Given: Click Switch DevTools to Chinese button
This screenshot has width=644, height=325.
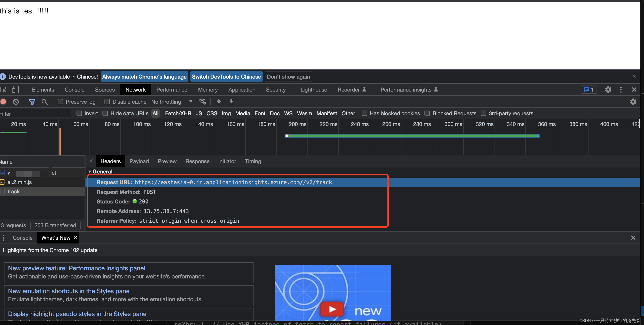Looking at the screenshot, I should 226,77.
